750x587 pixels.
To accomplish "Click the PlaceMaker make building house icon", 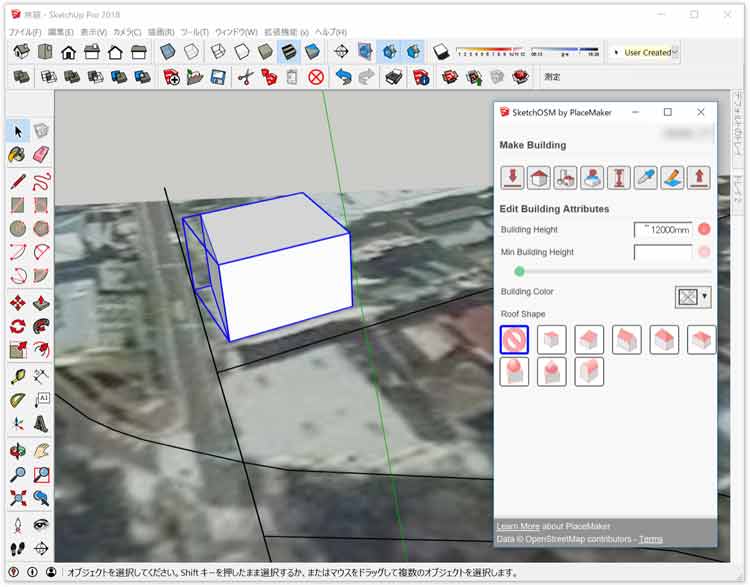I will (x=539, y=177).
